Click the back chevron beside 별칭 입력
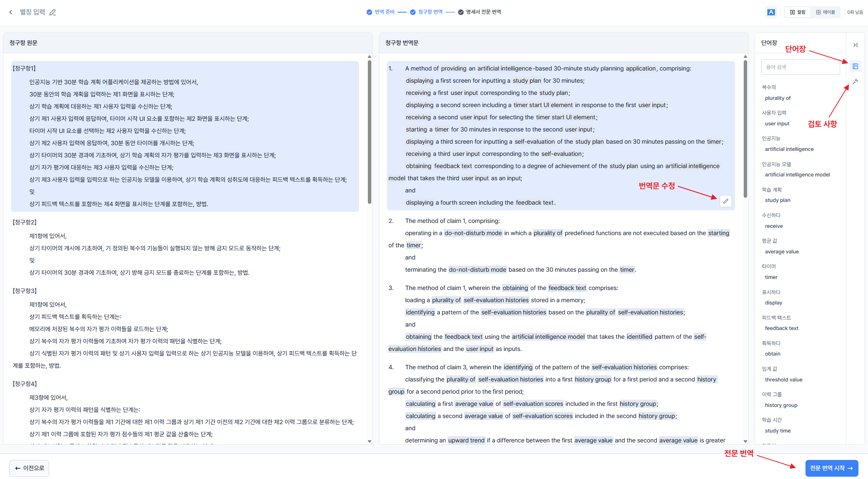The image size is (868, 479). coord(11,12)
